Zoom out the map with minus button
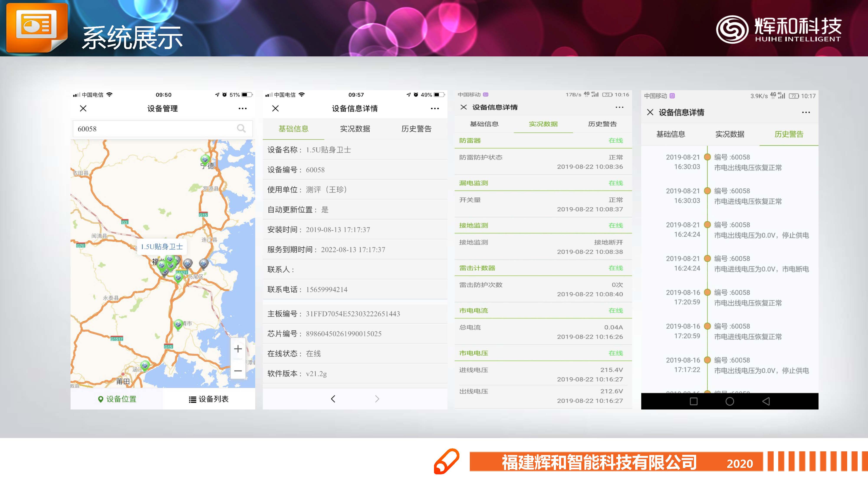This screenshot has width=868, height=488. 238,371
